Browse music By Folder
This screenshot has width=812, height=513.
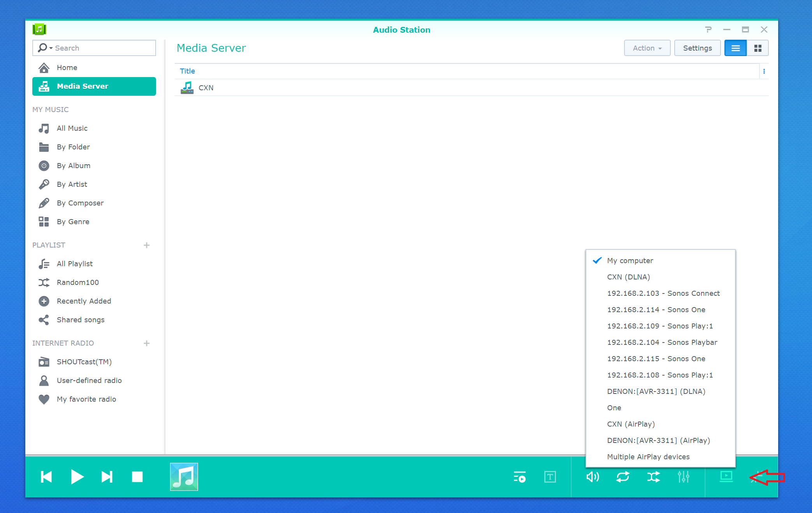[x=94, y=147]
